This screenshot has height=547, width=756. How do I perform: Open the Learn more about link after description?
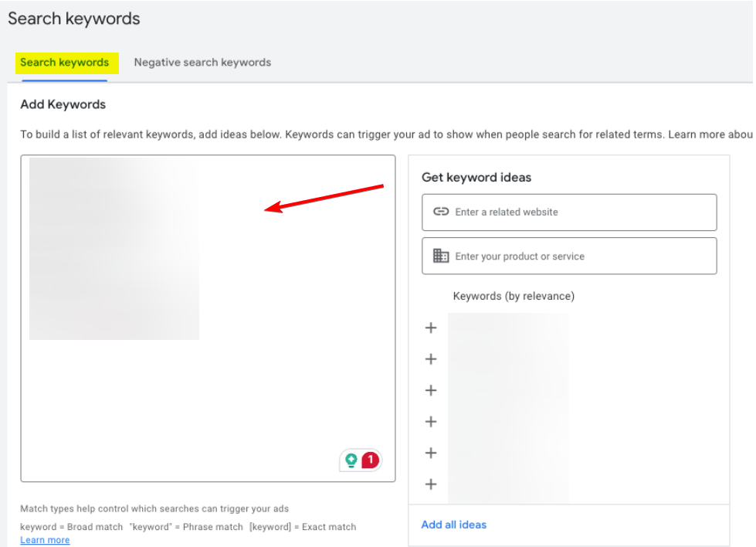tap(709, 134)
